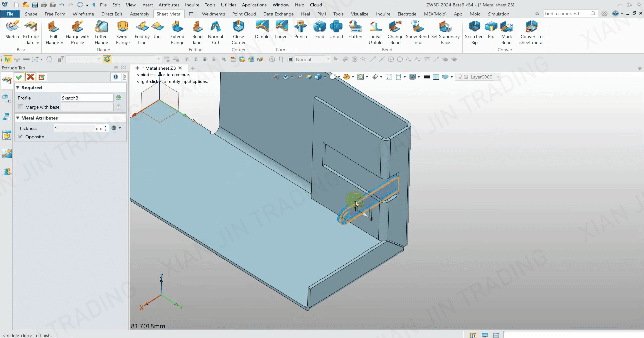Image resolution: width=644 pixels, height=338 pixels.
Task: Cancel the Extrude Tab with red X
Action: [30, 77]
